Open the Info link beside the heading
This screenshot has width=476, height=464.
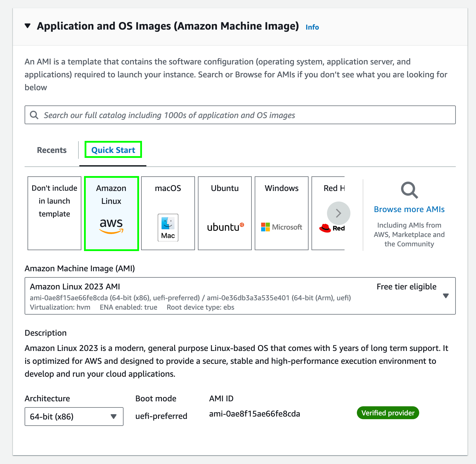coord(312,27)
